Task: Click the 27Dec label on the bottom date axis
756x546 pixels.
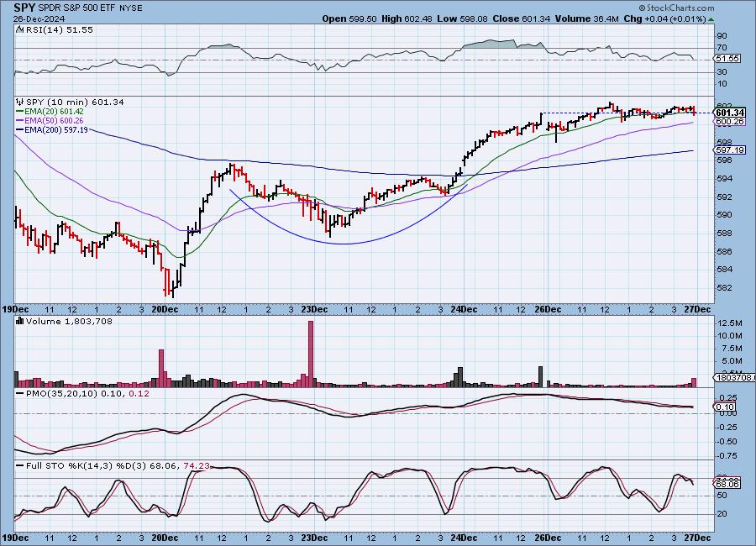Action: [x=697, y=538]
